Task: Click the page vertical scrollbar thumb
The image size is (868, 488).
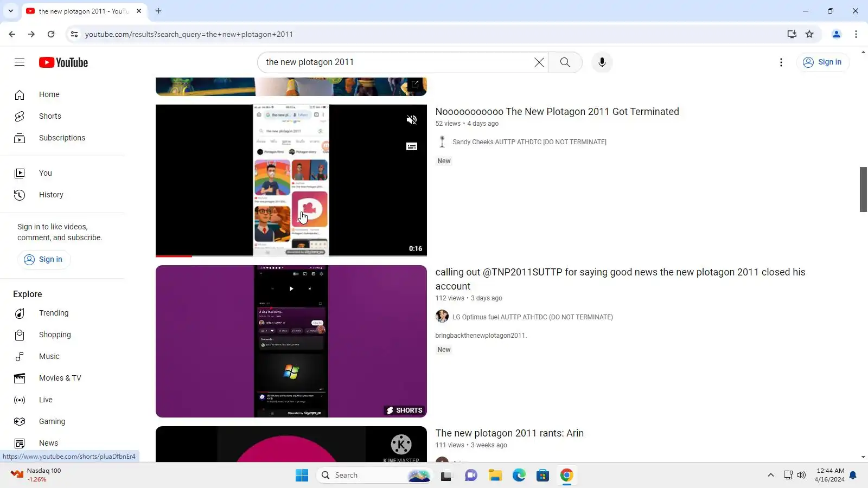Action: pyautogui.click(x=863, y=190)
